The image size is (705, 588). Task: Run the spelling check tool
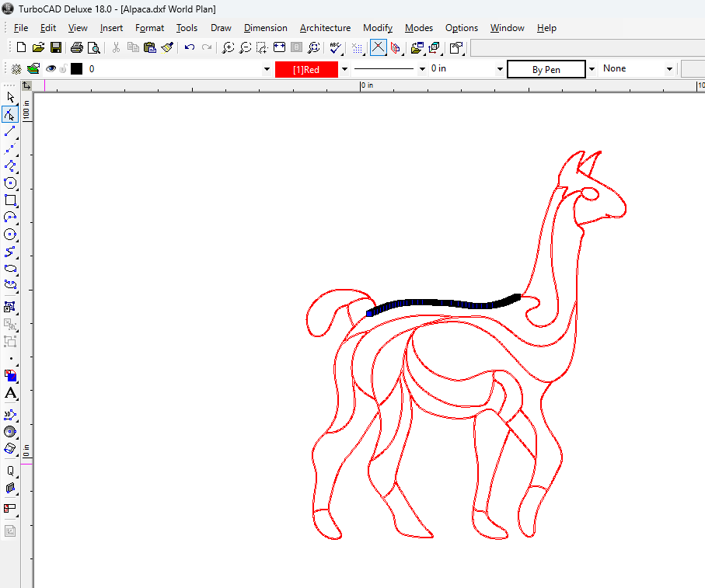pyautogui.click(x=336, y=48)
